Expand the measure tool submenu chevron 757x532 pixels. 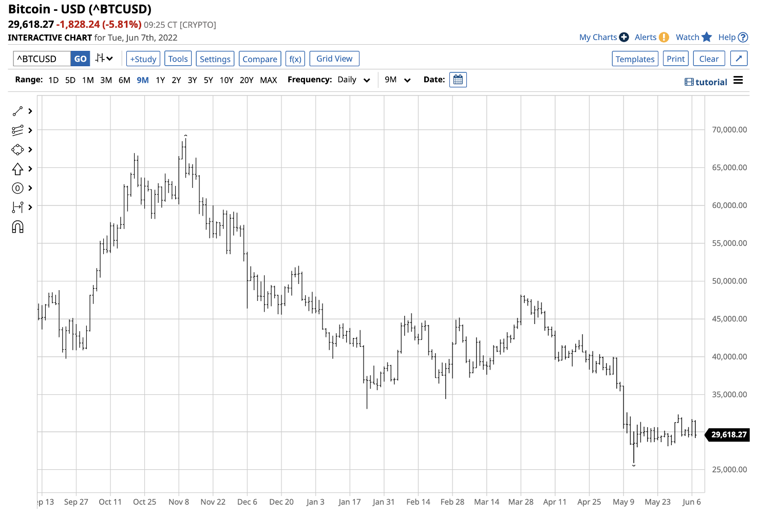[x=30, y=207]
